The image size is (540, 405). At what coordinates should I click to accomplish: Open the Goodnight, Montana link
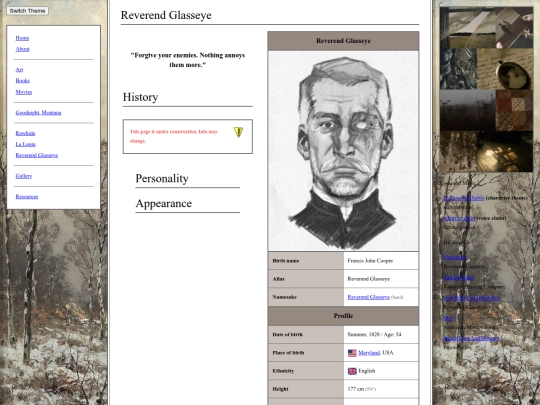click(x=38, y=113)
